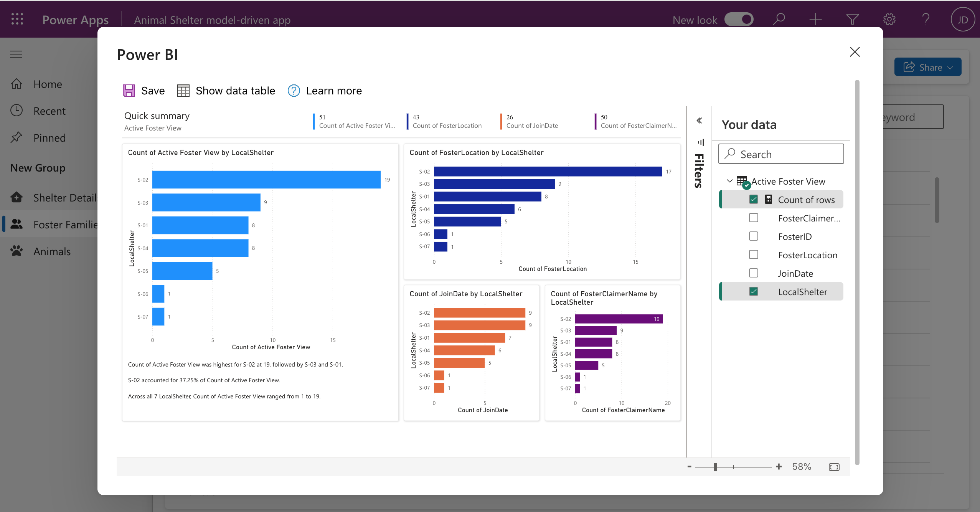Viewport: 980px width, 512px height.
Task: Expand the Filters pane
Action: coord(699,170)
